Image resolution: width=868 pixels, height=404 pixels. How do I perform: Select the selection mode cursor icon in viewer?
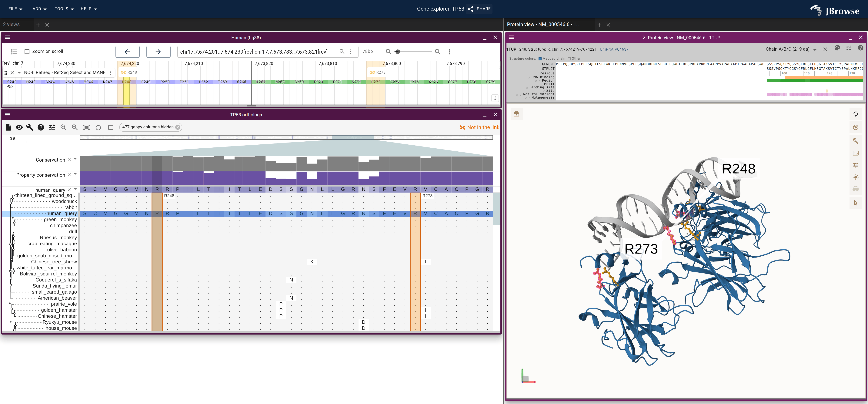coord(856,203)
